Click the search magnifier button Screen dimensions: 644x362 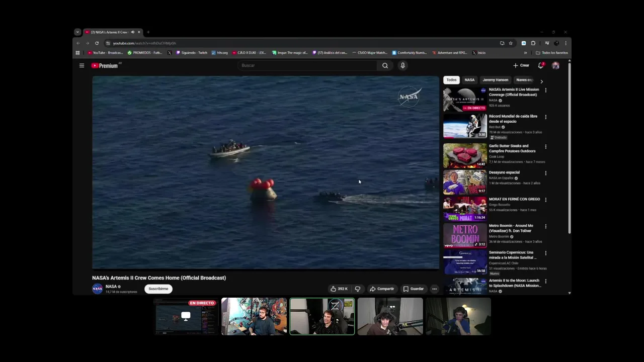tap(385, 65)
